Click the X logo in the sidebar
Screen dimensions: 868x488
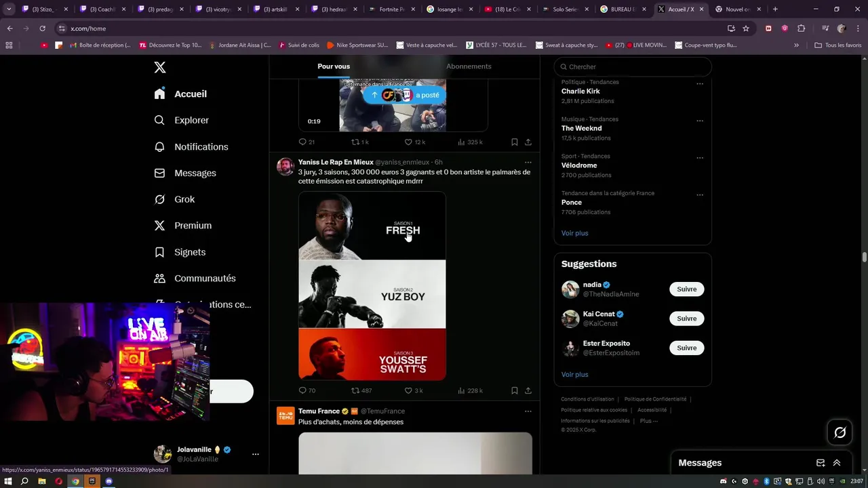point(160,67)
